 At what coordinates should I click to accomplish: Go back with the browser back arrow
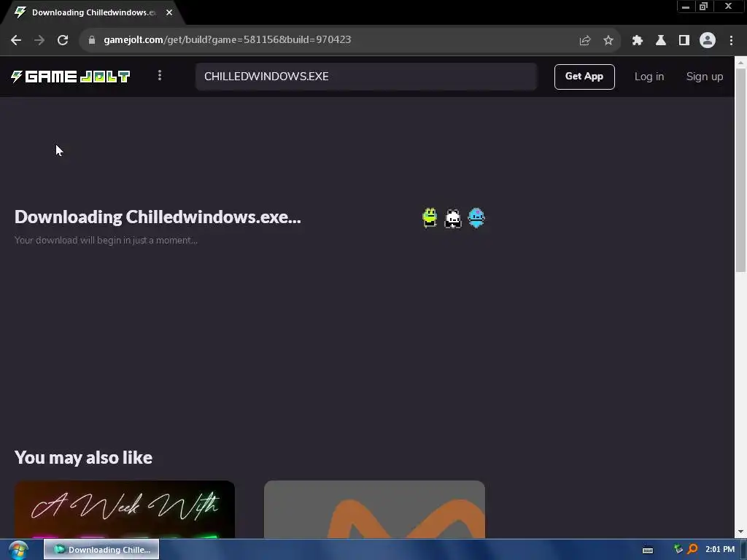(16, 40)
